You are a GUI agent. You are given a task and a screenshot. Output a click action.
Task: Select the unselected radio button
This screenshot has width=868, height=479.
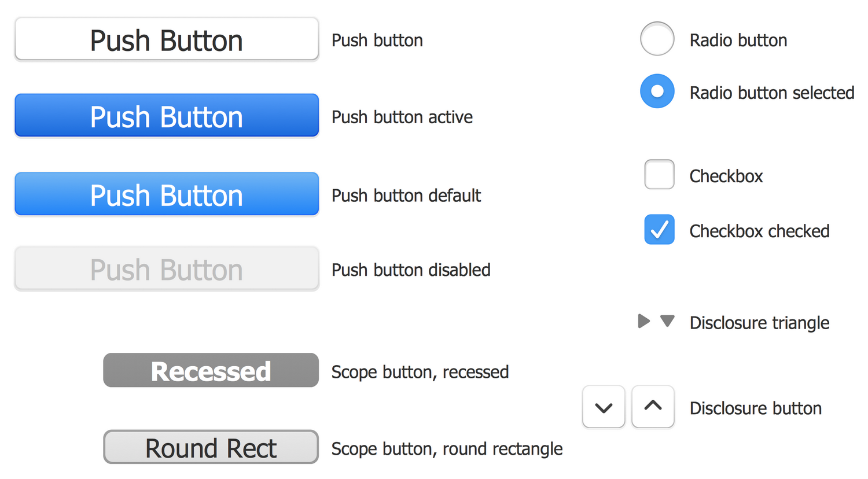coord(657,39)
